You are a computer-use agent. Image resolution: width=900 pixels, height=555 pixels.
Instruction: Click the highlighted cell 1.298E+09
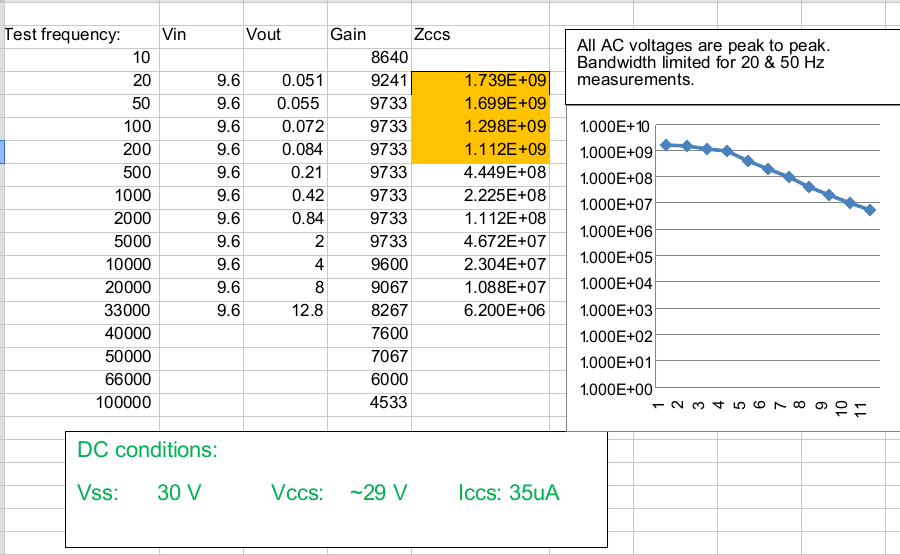tap(480, 127)
